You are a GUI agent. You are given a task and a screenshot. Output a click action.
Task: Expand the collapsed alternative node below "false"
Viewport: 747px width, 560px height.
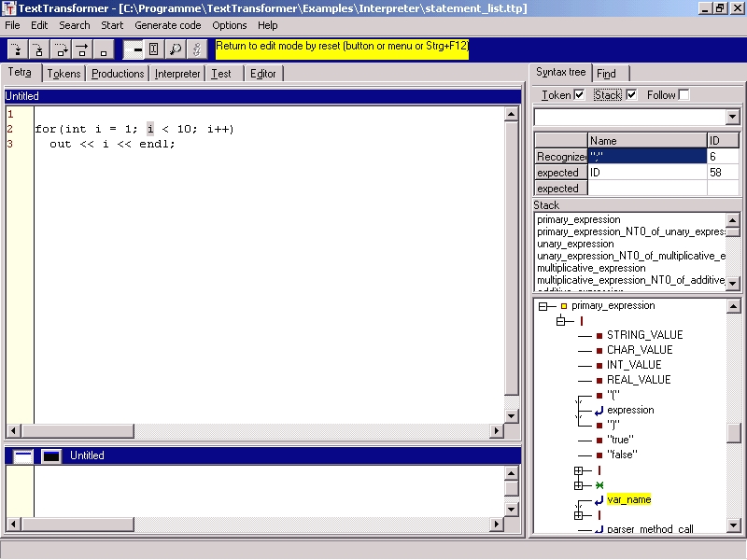[578, 471]
